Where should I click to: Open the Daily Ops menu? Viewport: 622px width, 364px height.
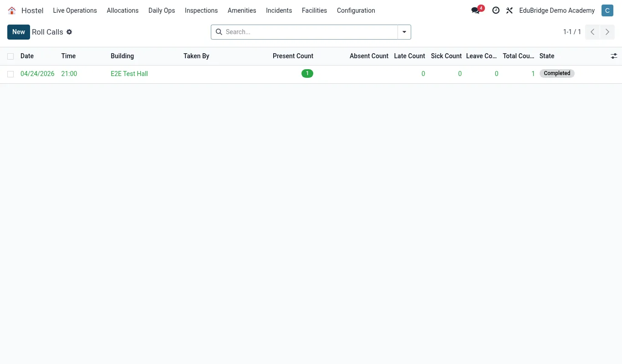tap(162, 10)
